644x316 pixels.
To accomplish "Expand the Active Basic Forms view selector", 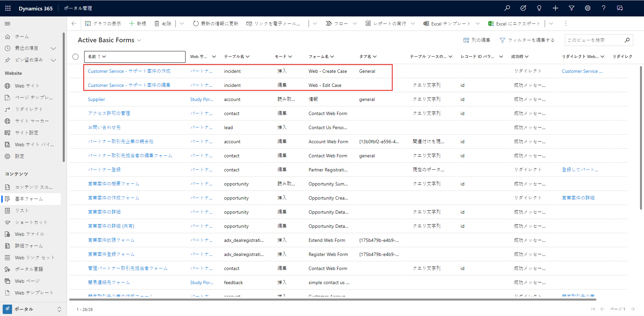I will pos(139,40).
